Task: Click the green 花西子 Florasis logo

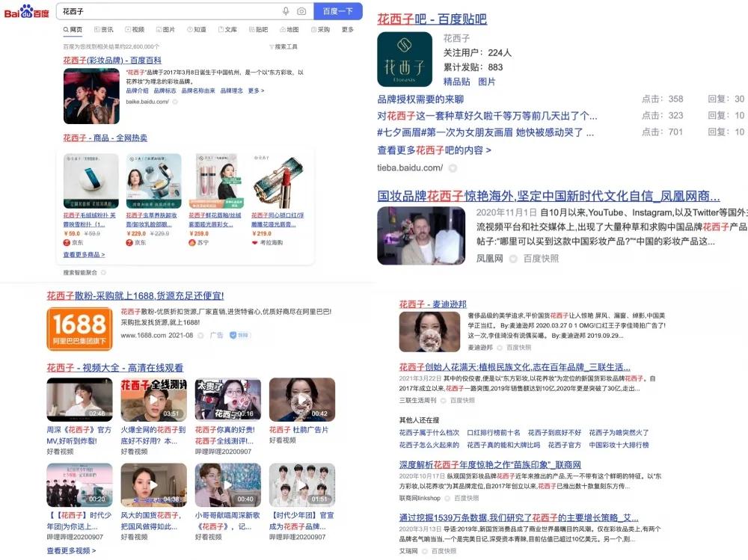Action: (405, 59)
